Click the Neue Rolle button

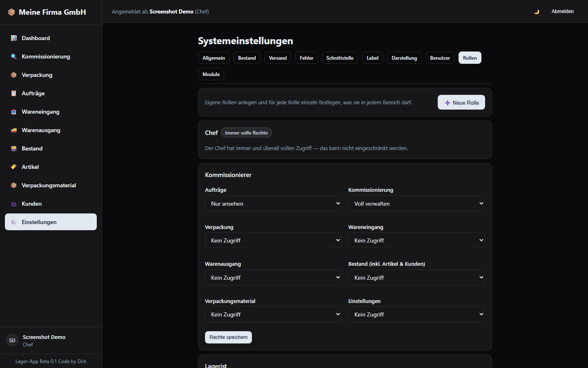461,102
